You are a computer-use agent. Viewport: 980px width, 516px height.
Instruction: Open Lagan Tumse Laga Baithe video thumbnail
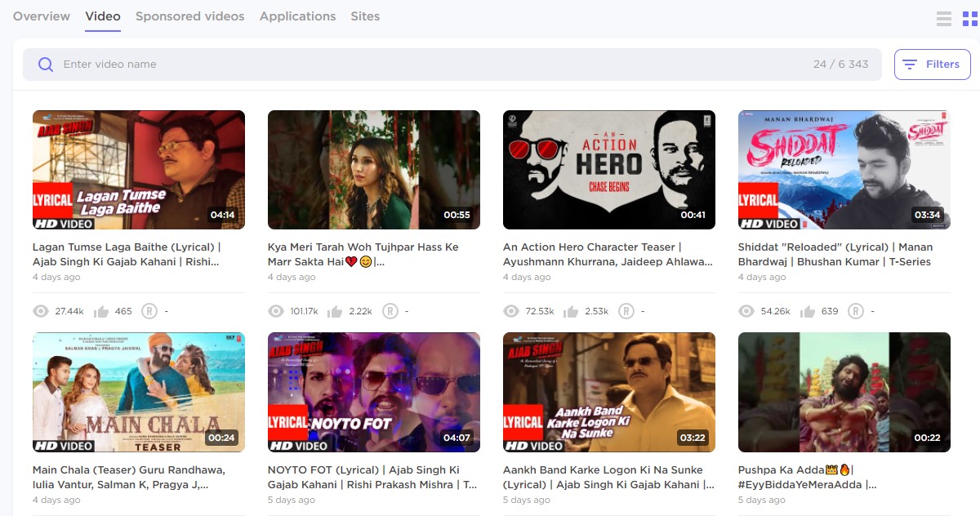pos(139,170)
